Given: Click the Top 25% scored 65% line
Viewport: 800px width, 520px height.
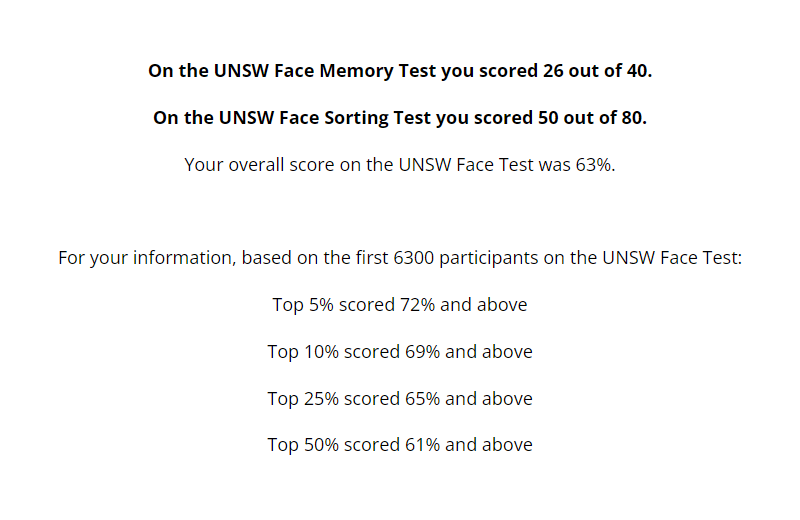Looking at the screenshot, I should coord(400,399).
